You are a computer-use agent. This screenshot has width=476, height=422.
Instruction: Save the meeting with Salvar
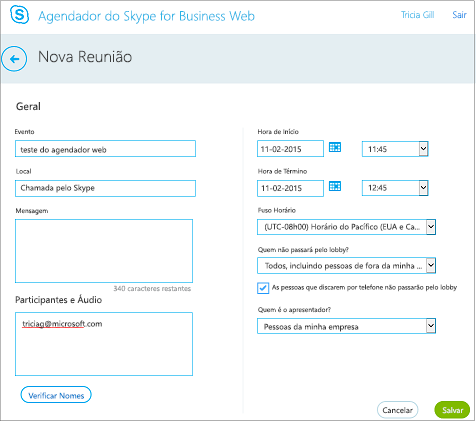(x=452, y=410)
